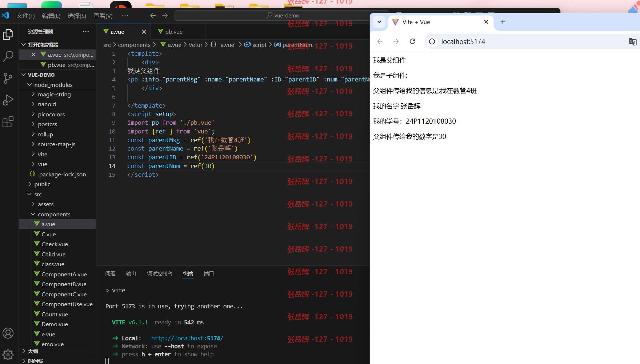Open the localhost:5174 link in terminal

[187, 338]
